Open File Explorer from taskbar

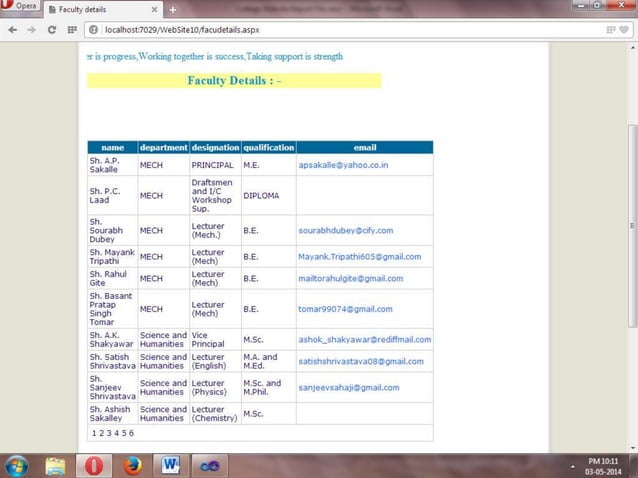click(55, 466)
